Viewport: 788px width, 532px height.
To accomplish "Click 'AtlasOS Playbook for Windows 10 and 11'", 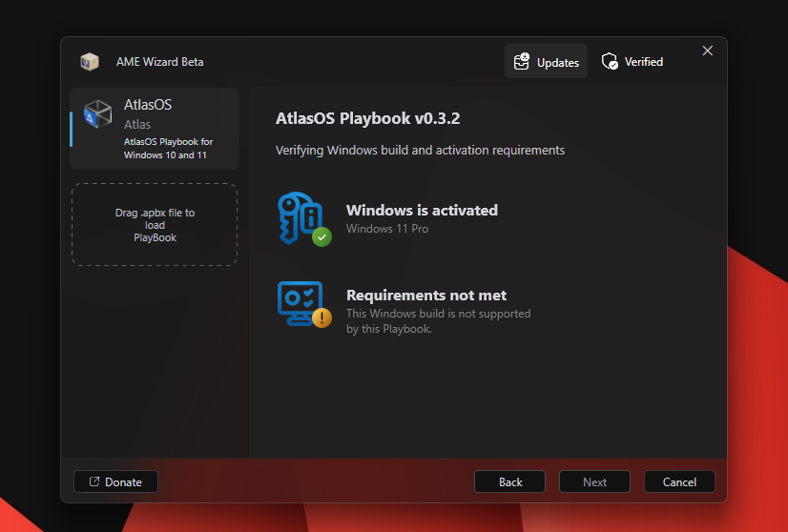I will pos(168,148).
